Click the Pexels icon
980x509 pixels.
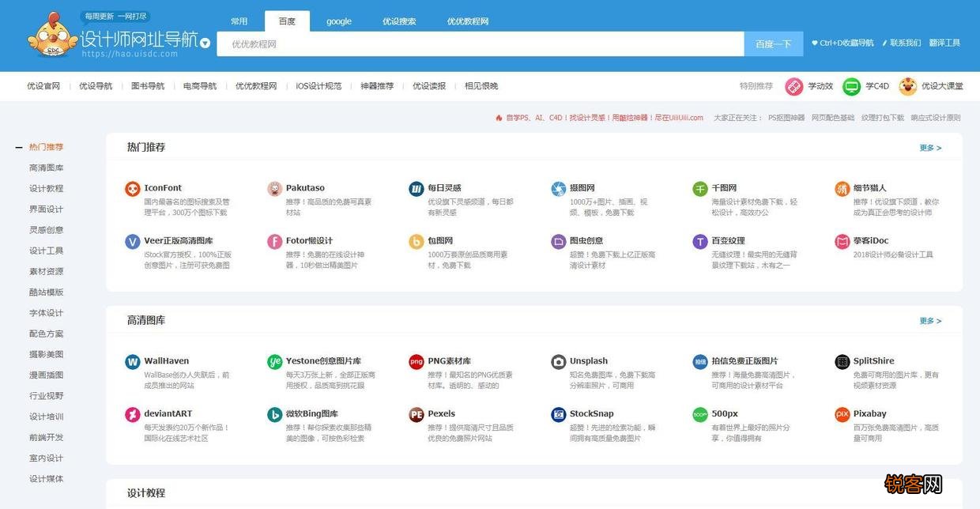tap(416, 415)
